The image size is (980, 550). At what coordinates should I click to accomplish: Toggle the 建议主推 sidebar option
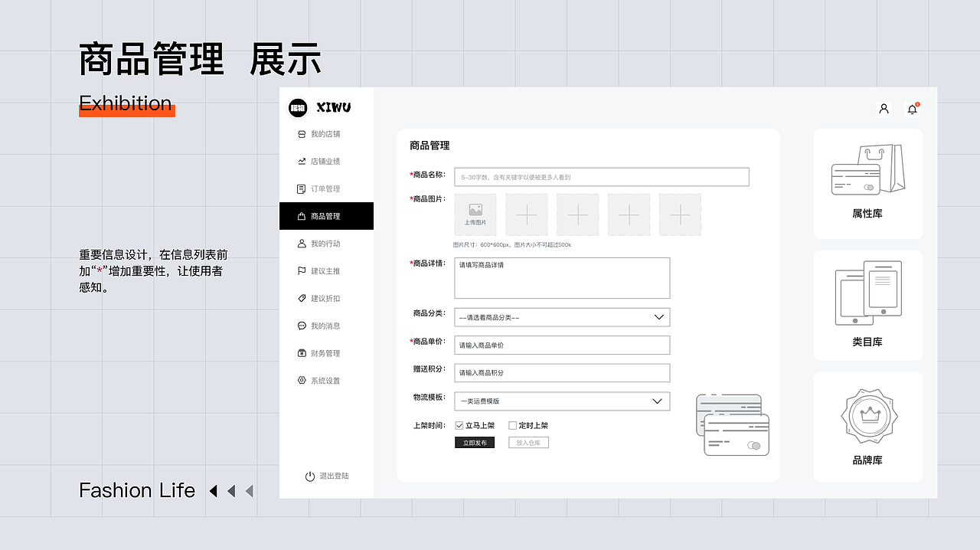pos(326,270)
